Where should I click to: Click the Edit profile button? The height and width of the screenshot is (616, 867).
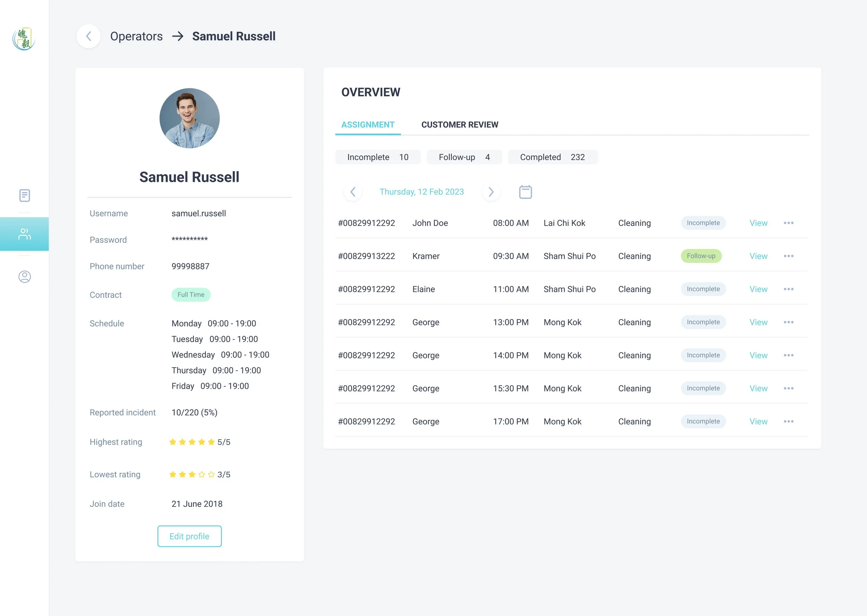coord(189,536)
